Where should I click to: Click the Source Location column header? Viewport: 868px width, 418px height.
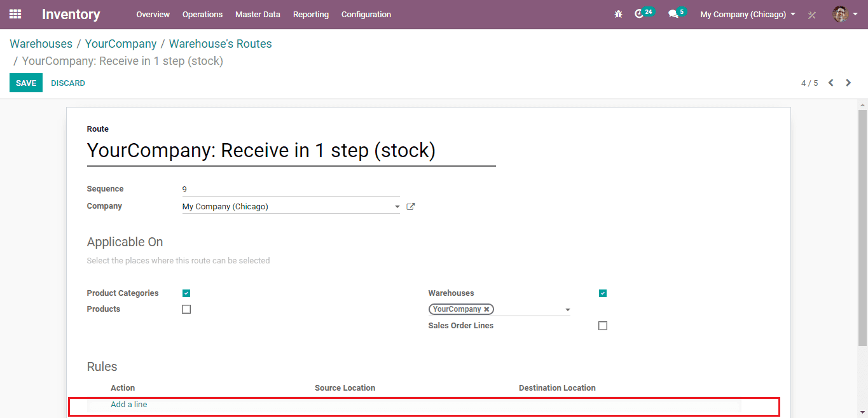point(345,388)
